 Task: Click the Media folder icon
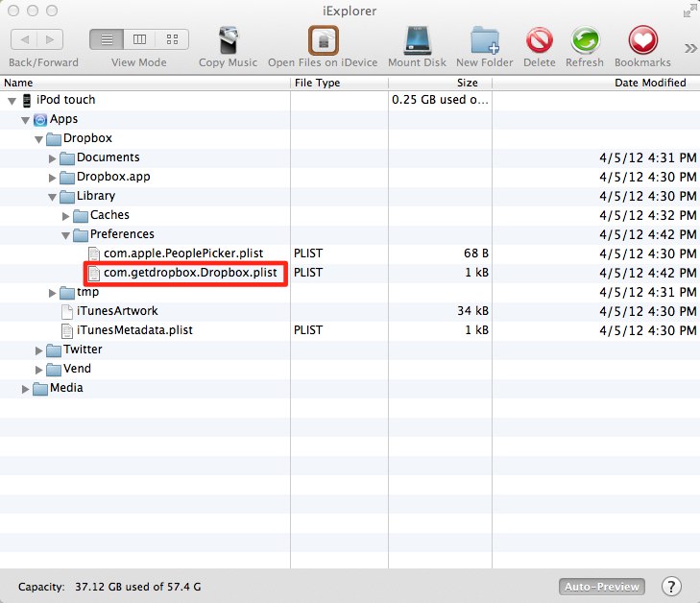40,389
